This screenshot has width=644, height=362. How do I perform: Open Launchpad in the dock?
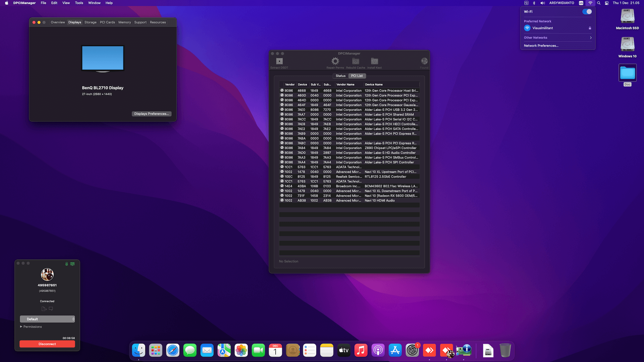tap(156, 350)
